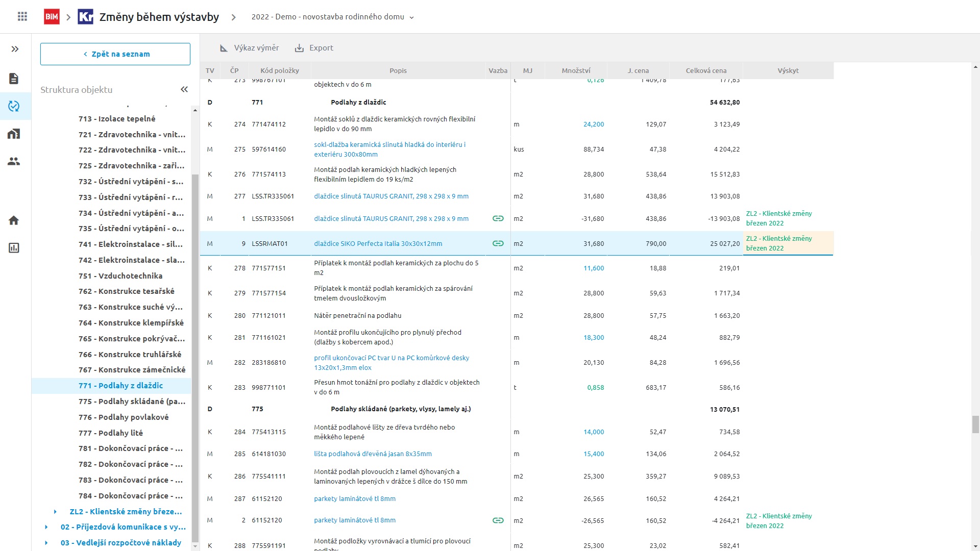Open project dropdown 2022 - Demo novostavba
Image resolution: width=980 pixels, height=551 pixels.
click(x=332, y=17)
